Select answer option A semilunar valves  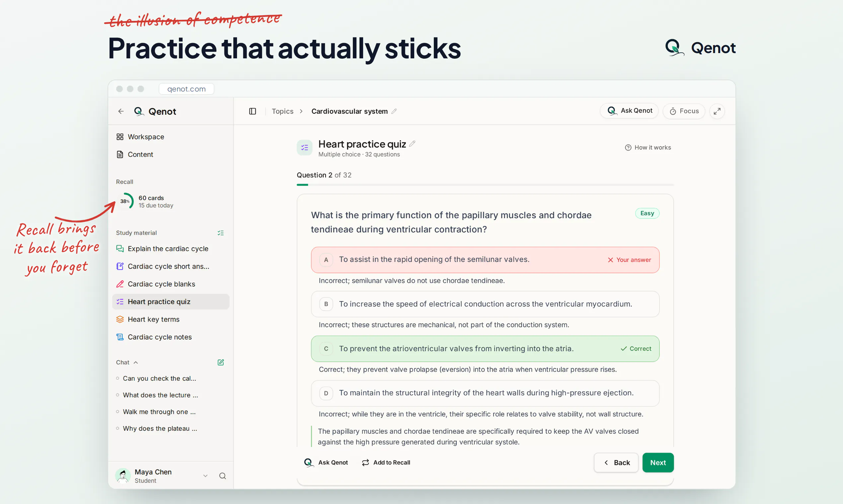(485, 260)
